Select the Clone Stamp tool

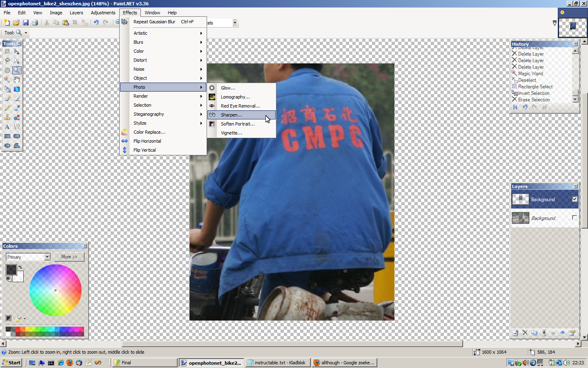click(7, 117)
